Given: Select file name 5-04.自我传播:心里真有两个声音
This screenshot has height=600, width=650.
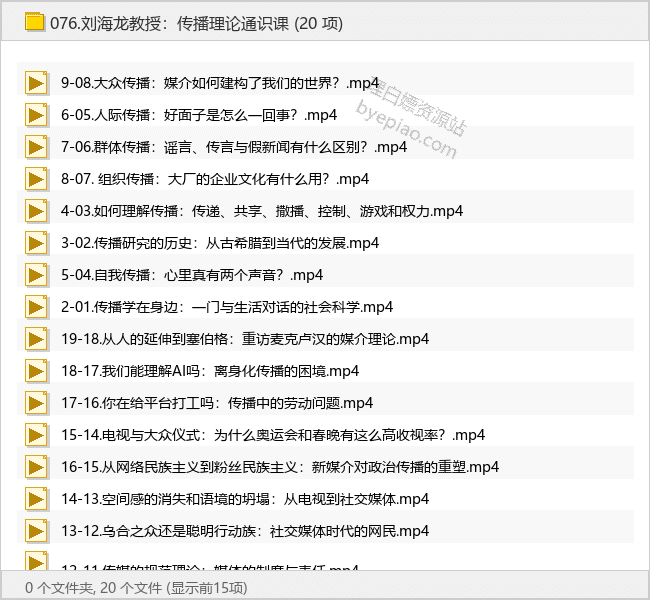Looking at the screenshot, I should 192,275.
